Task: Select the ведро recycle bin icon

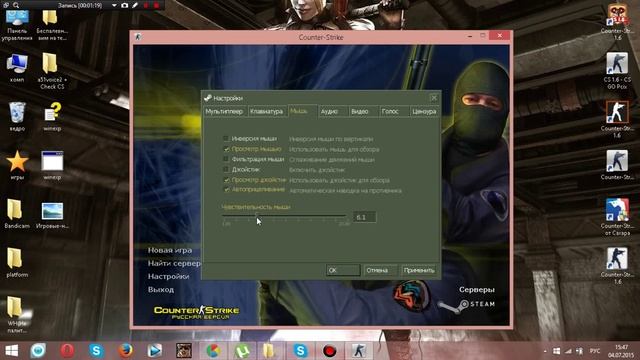Action: point(17,117)
